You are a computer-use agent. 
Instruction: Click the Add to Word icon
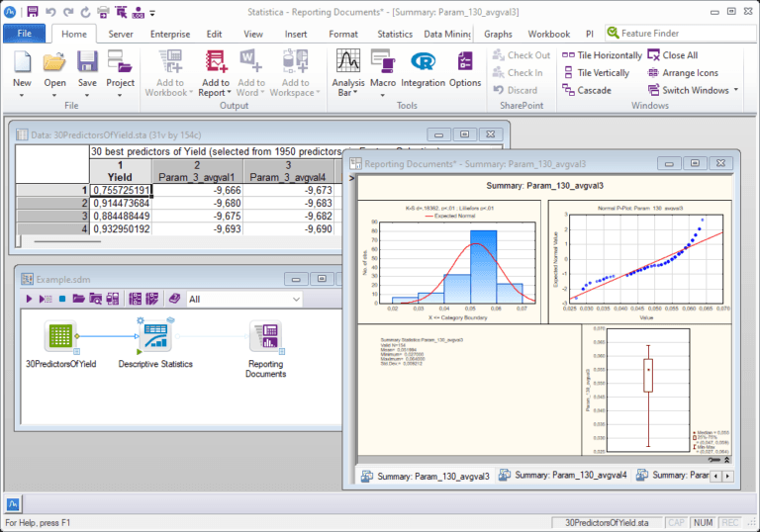click(x=251, y=61)
